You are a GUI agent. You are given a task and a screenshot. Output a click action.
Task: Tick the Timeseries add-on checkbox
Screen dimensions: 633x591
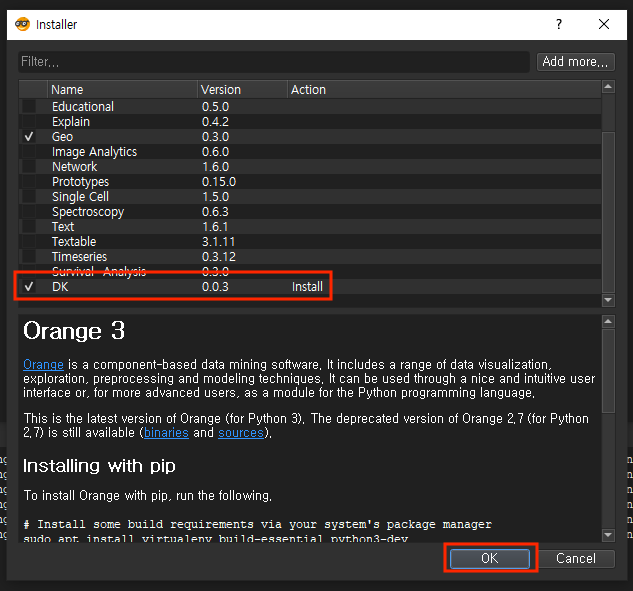point(29,256)
